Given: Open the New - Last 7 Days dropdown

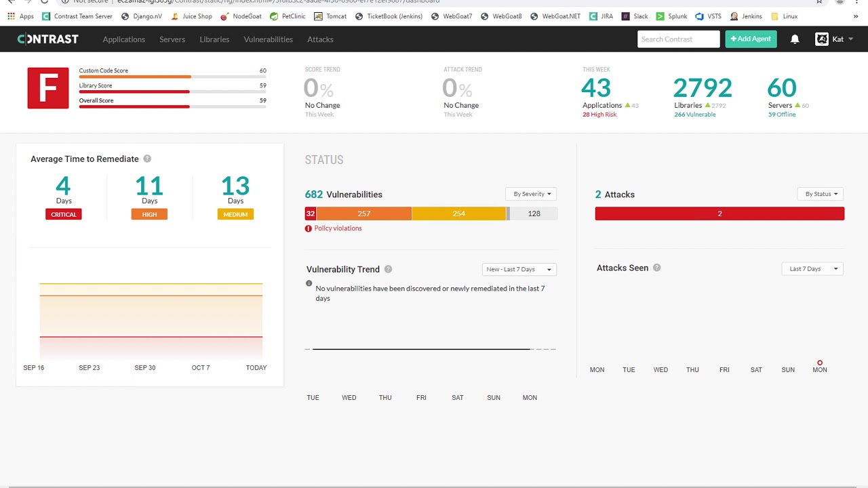Looking at the screenshot, I should tap(519, 269).
